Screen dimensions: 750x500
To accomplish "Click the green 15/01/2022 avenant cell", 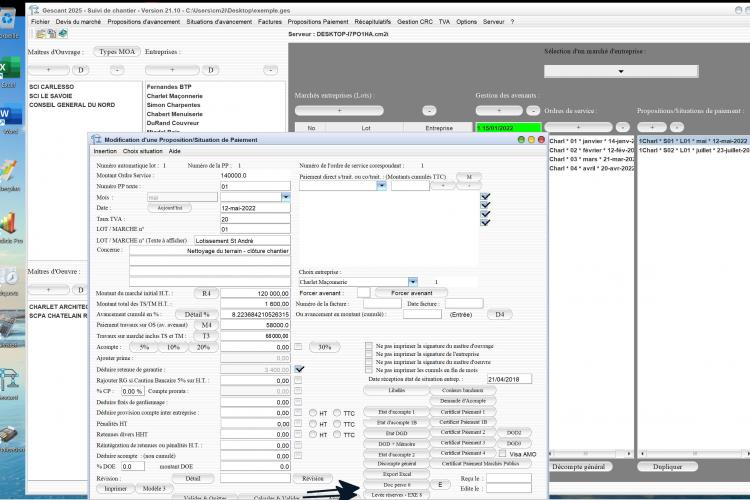I will 508,128.
